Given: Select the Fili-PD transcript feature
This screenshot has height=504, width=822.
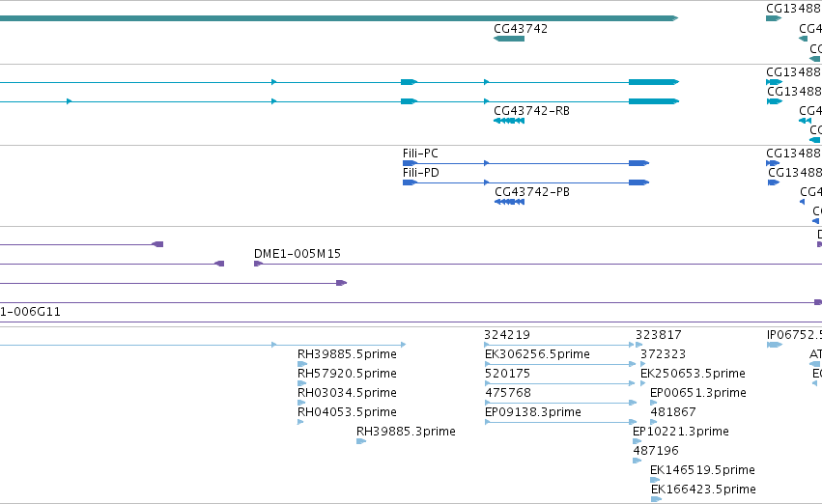Looking at the screenshot, I should (x=525, y=182).
